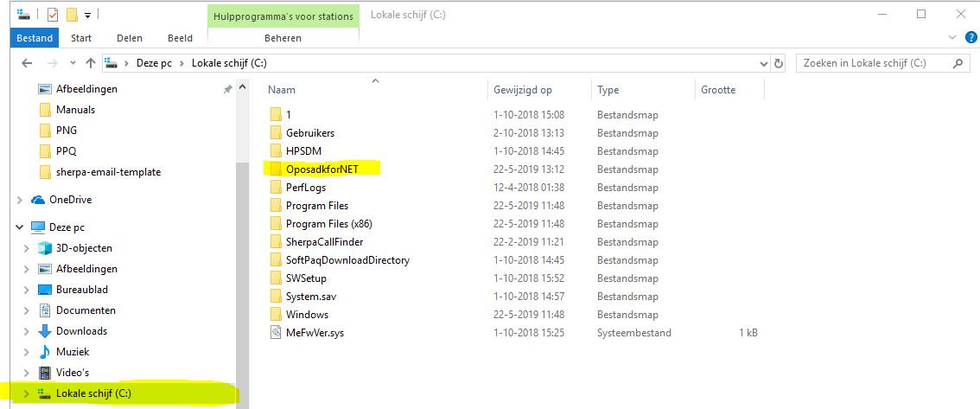Open the recent locations dropdown arrow
Viewport: 980px width, 409px height.
[73, 63]
